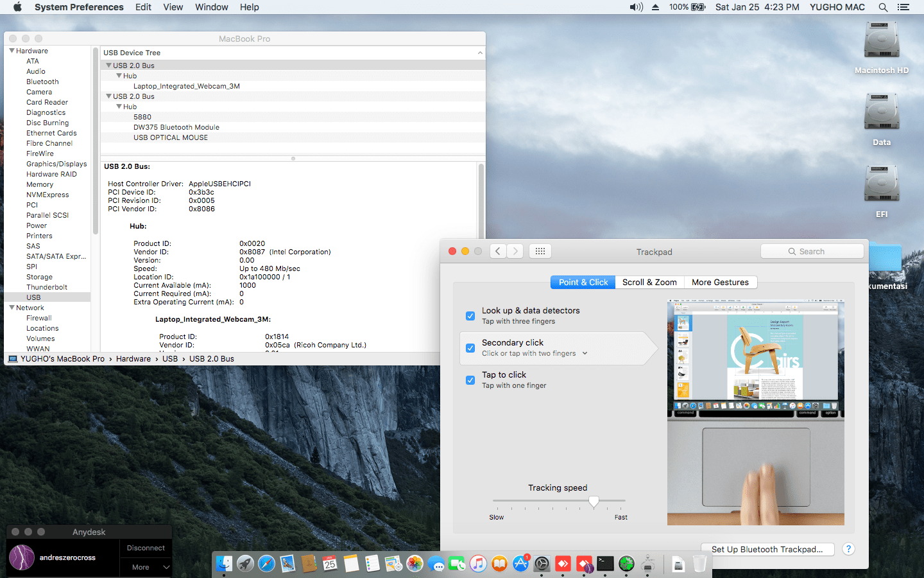Turn off Tap to click
The width and height of the screenshot is (924, 578).
pyautogui.click(x=470, y=380)
